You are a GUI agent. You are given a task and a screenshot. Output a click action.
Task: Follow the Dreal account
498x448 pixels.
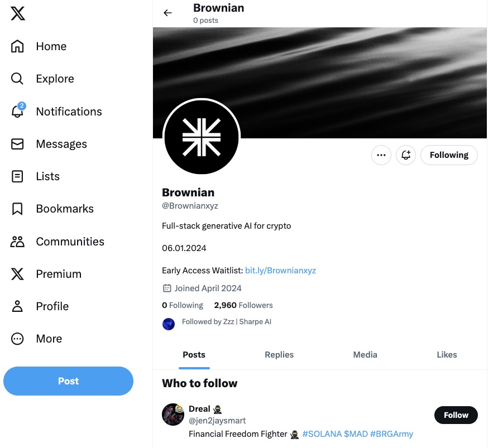(456, 415)
